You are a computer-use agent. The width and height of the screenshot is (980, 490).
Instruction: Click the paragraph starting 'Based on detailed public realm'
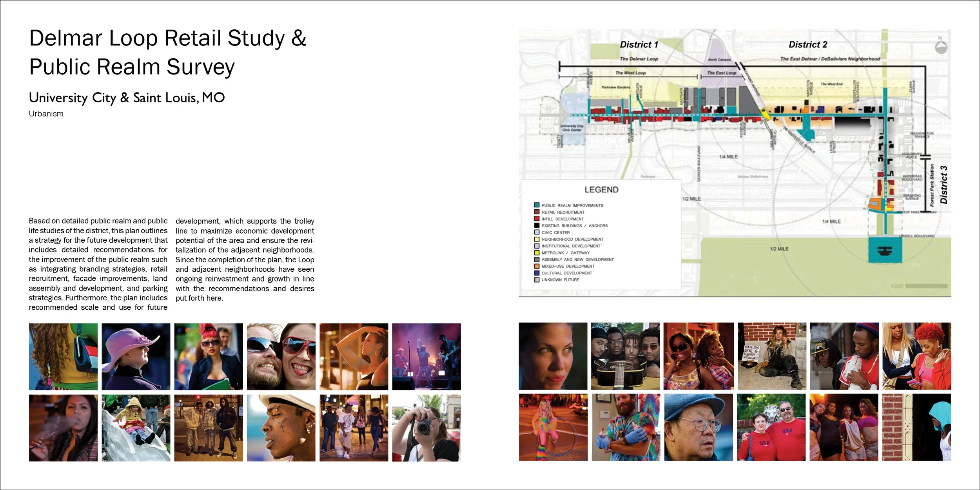click(98, 264)
